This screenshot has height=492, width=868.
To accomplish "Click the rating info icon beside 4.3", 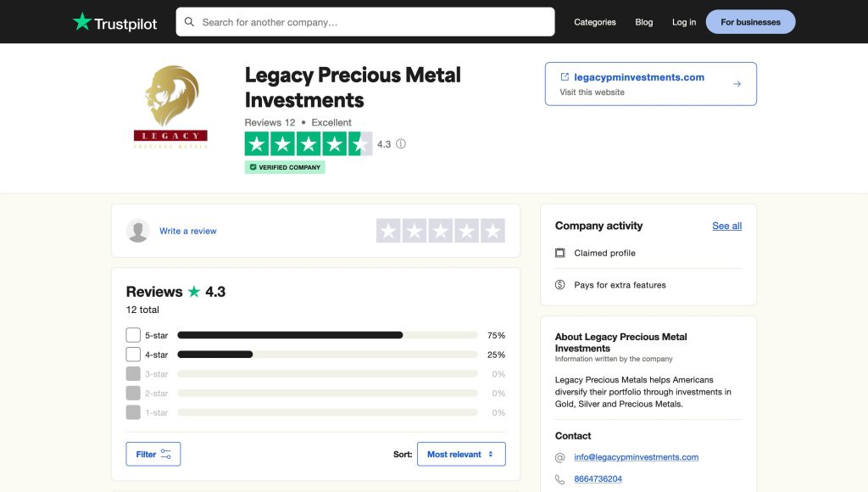I will [401, 144].
